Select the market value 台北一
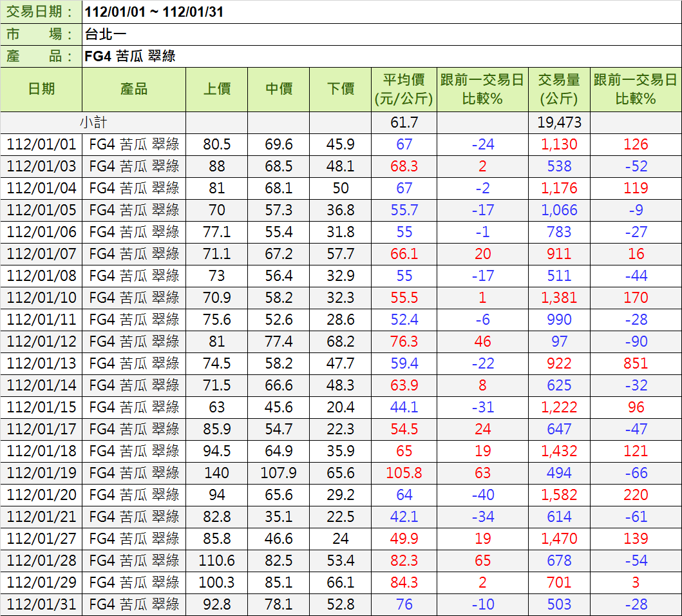Viewport: 682px width, 616px height. pos(103,34)
